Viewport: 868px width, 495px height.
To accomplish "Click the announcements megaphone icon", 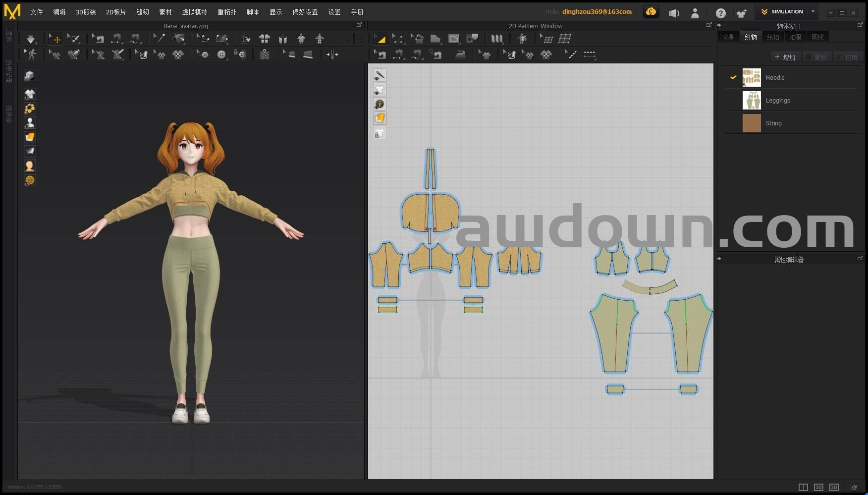I will (674, 13).
